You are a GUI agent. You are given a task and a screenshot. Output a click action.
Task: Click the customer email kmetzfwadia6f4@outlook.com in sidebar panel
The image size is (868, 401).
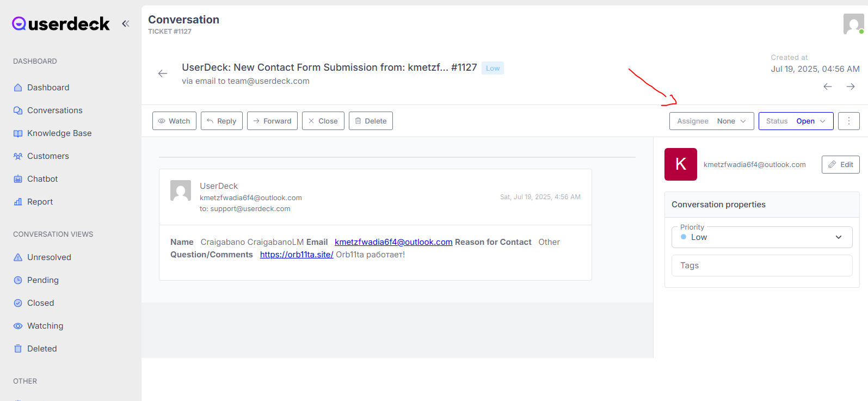pyautogui.click(x=755, y=164)
